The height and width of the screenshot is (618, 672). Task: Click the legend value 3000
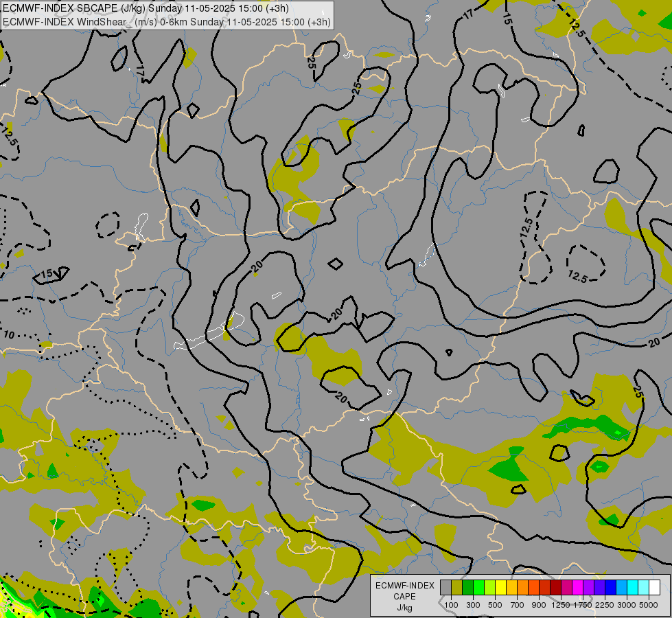627,605
